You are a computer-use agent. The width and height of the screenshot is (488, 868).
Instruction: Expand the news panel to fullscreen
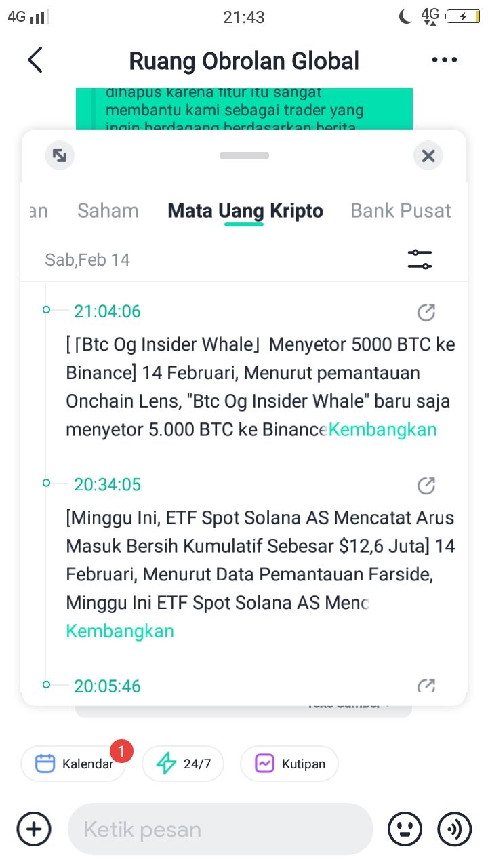click(x=60, y=156)
